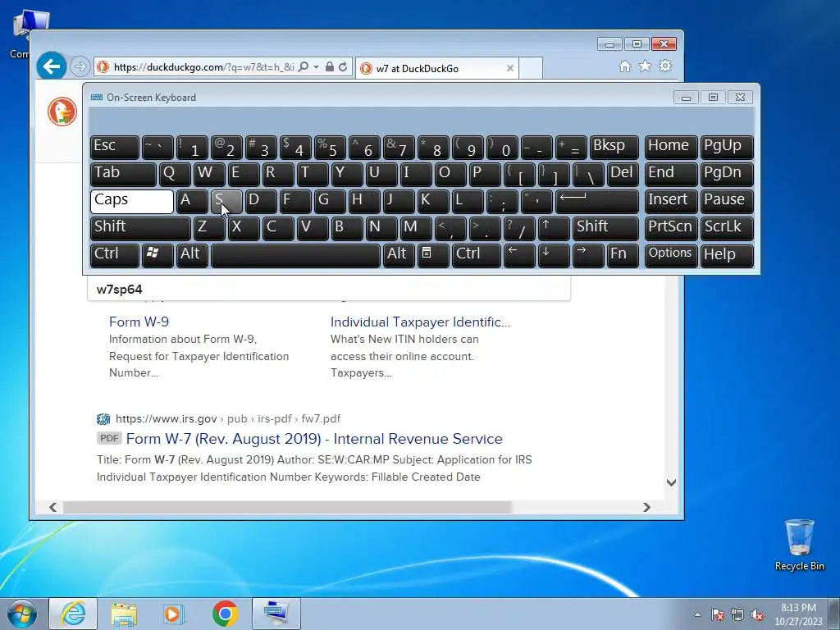This screenshot has height=630, width=840.
Task: Click the Home key
Action: tap(671, 148)
